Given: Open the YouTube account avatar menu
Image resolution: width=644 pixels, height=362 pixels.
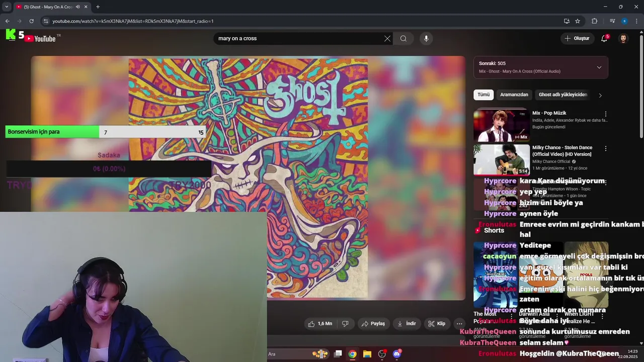Looking at the screenshot, I should [623, 38].
